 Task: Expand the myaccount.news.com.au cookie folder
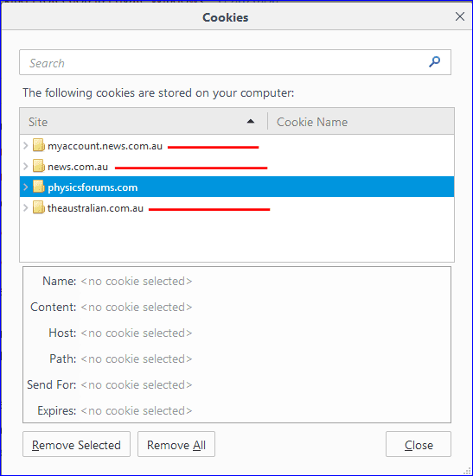pyautogui.click(x=26, y=145)
